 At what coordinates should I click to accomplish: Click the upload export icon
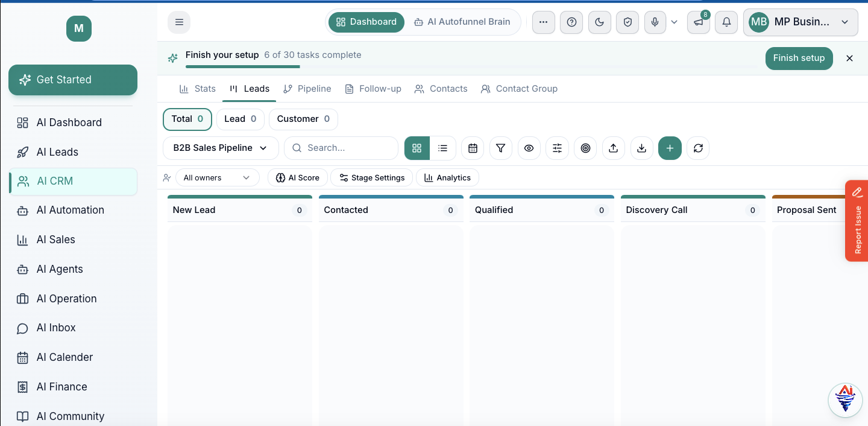tap(613, 148)
